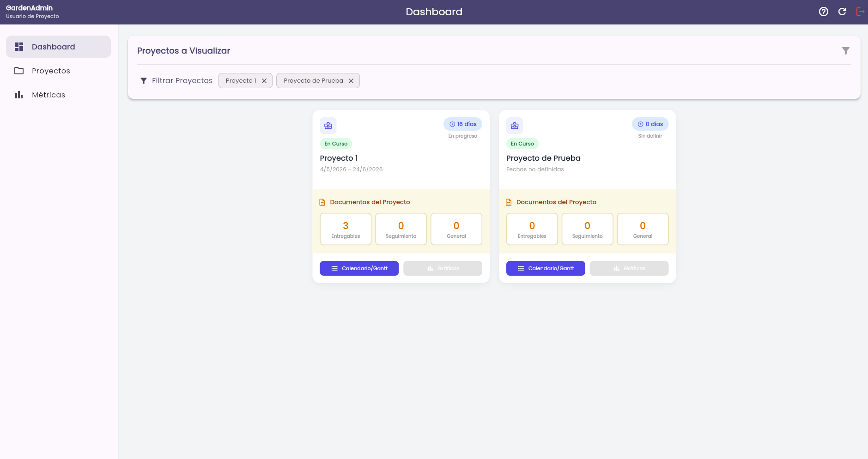Remove the Proyecto 1 filter chip

[x=264, y=81]
